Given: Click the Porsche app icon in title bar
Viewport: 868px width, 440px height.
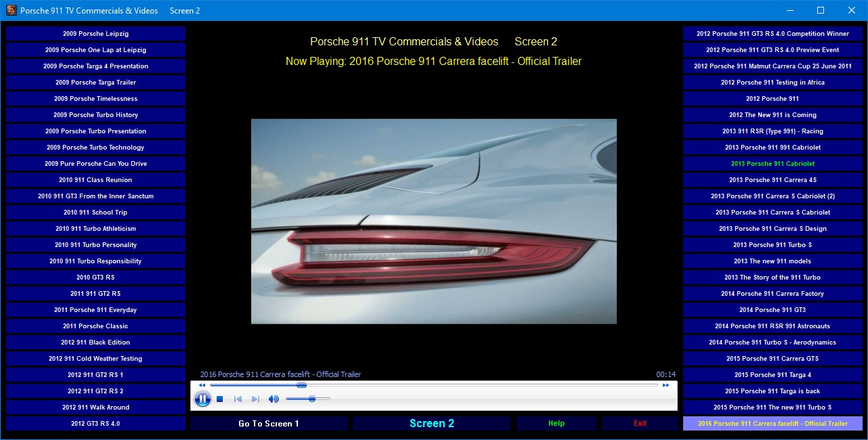Looking at the screenshot, I should pos(10,10).
